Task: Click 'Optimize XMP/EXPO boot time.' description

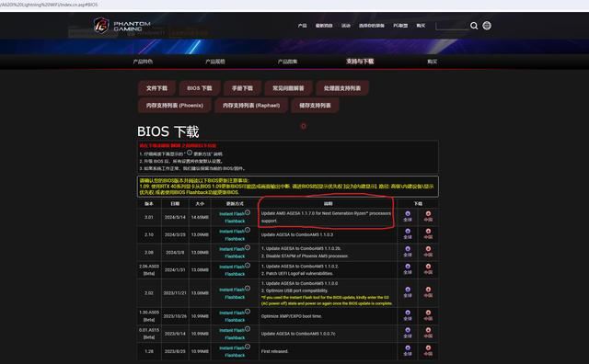Action: tap(292, 316)
